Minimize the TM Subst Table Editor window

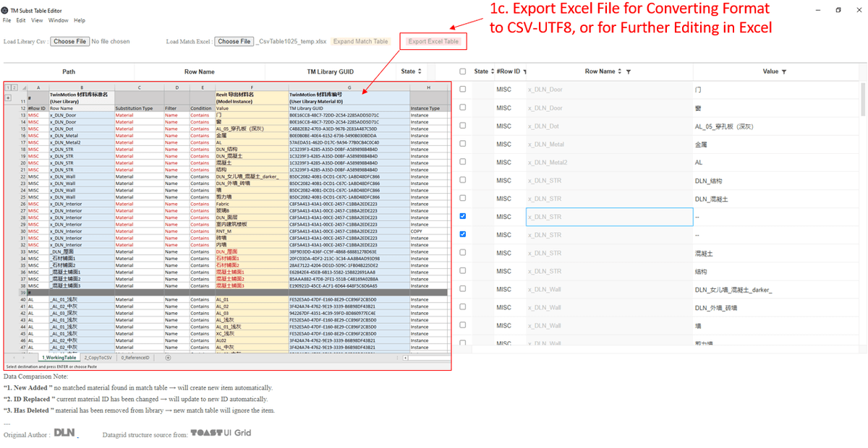(819, 10)
